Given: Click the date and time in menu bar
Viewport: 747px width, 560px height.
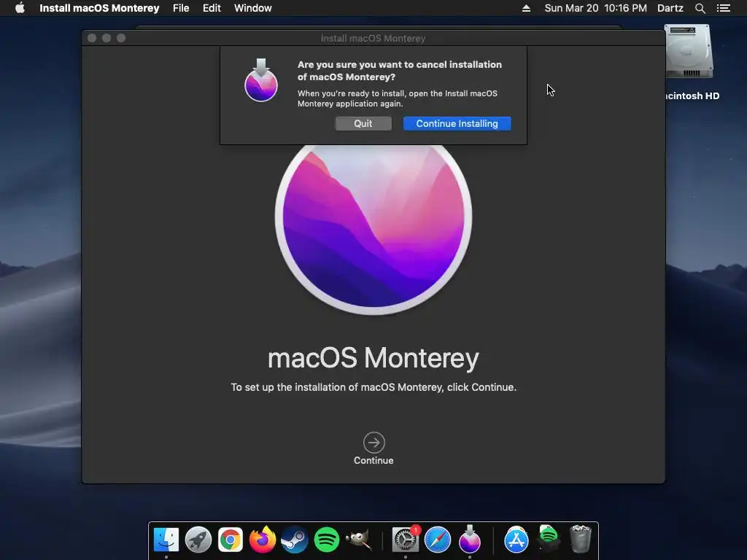Looking at the screenshot, I should 595,8.
